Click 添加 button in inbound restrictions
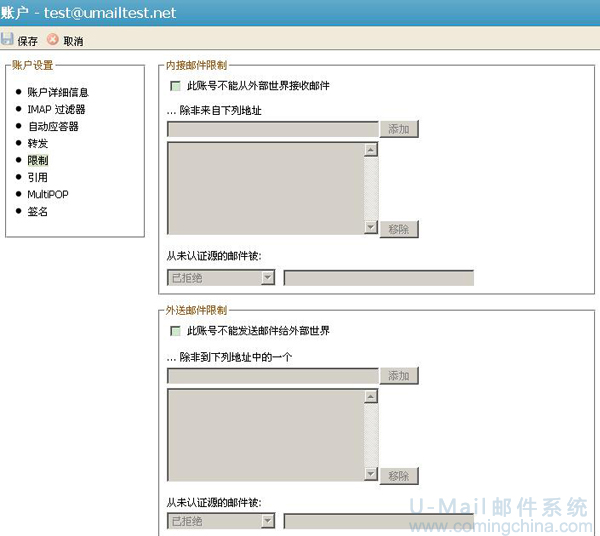Screen dimensions: 600x536 pos(399,129)
